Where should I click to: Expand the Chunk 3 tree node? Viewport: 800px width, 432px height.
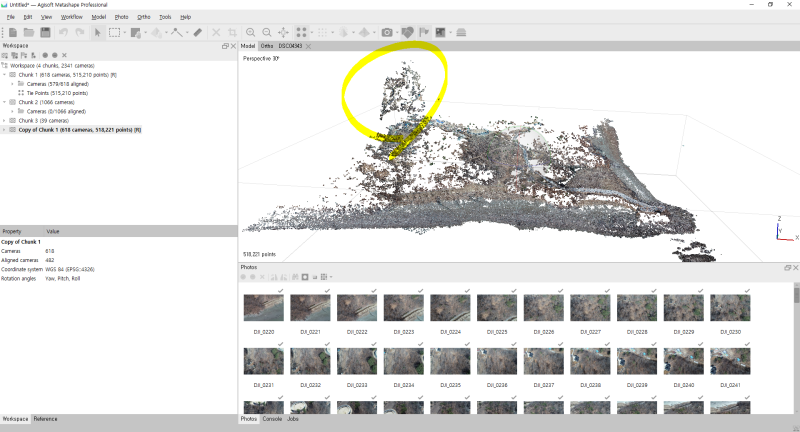[x=5, y=120]
